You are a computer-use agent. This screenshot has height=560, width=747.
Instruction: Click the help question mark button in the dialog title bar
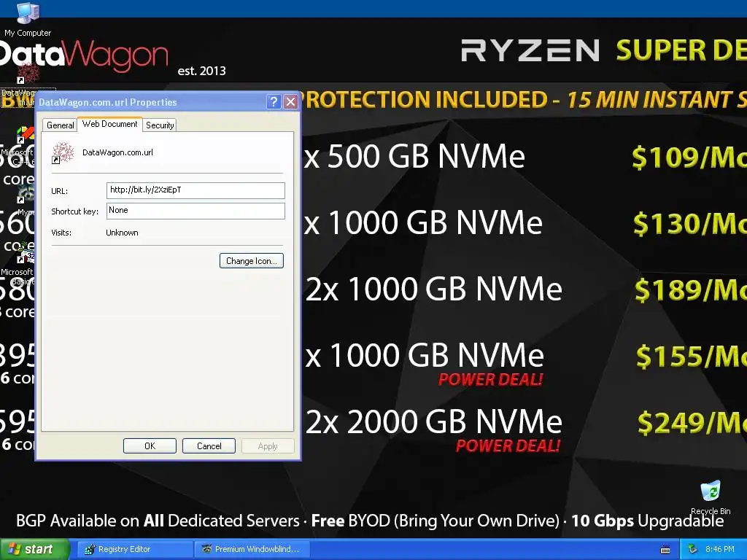274,101
